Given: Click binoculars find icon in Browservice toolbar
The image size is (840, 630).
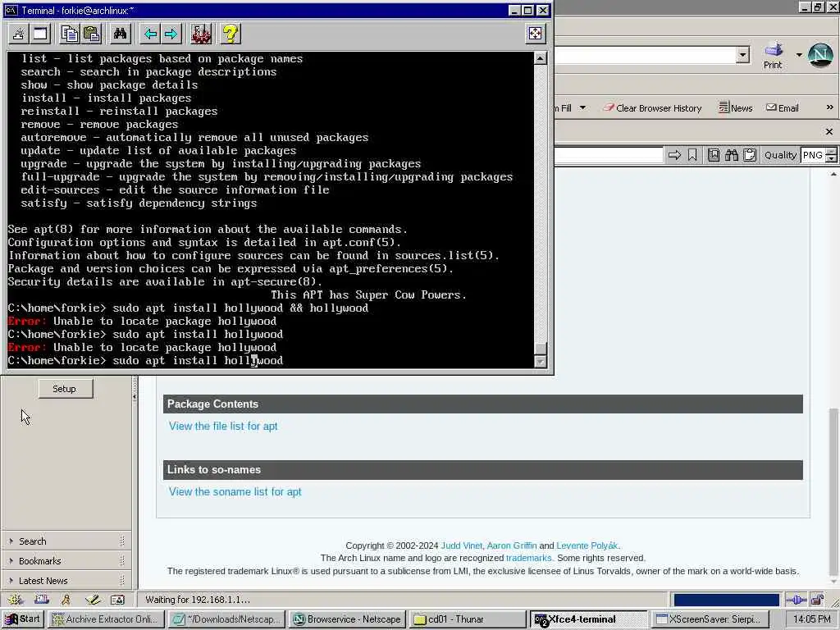Looking at the screenshot, I should [x=731, y=155].
